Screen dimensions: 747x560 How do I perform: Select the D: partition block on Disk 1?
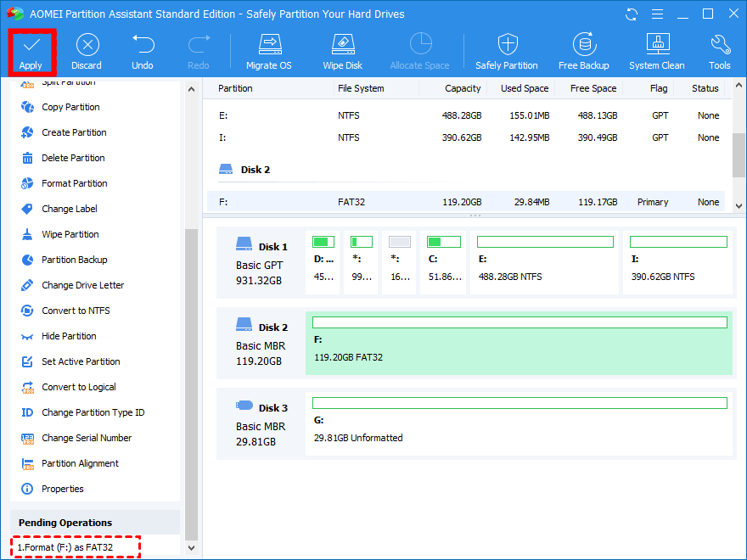(323, 263)
